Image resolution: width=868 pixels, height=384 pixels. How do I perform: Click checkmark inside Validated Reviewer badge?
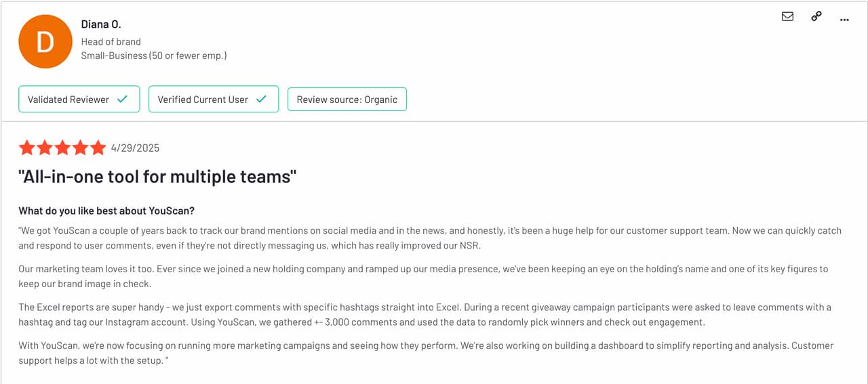point(122,99)
